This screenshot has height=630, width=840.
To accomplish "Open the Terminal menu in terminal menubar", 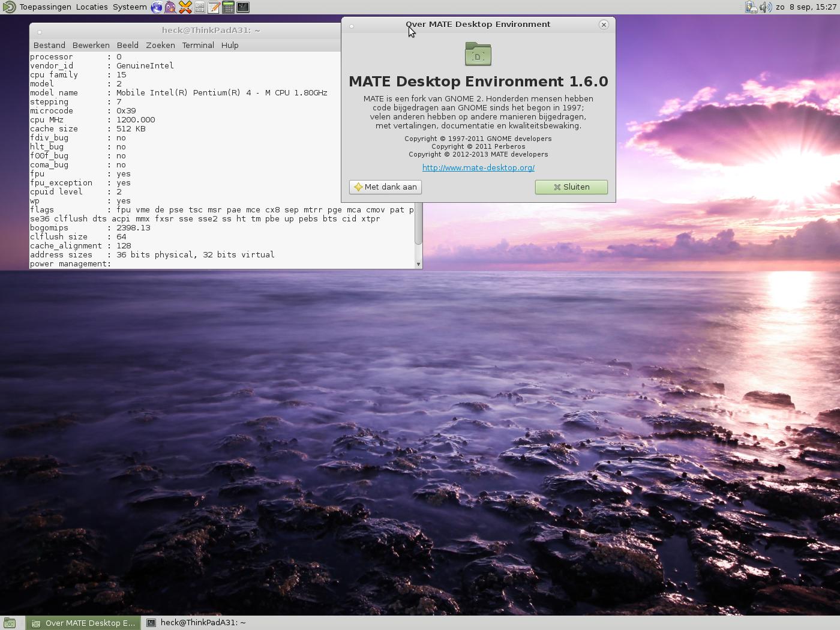I will pos(198,45).
